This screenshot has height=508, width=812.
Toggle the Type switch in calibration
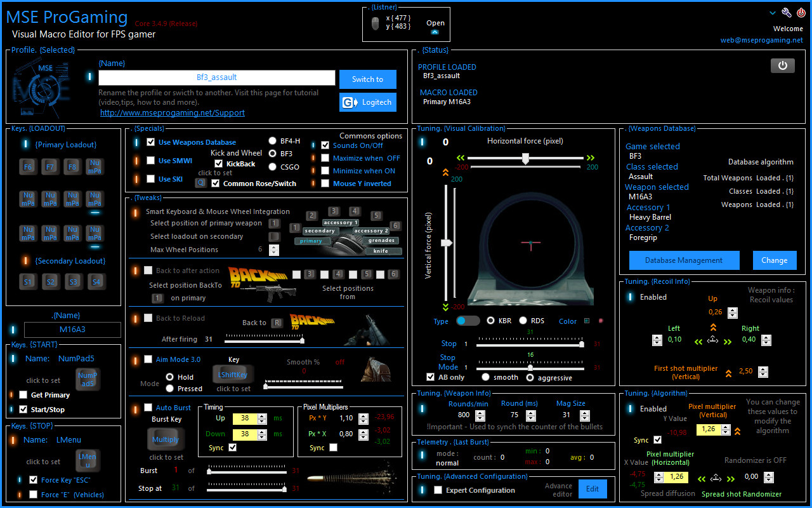pos(468,321)
